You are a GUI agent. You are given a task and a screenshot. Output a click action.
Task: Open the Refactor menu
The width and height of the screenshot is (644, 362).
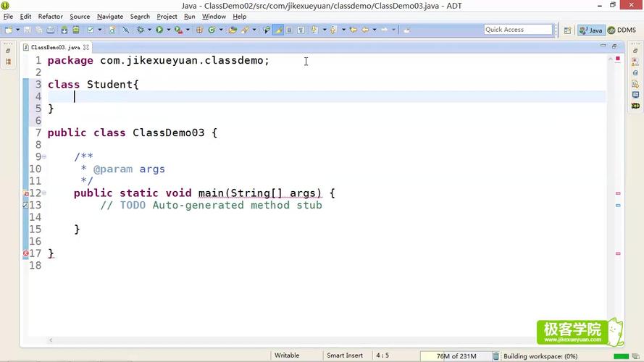click(x=51, y=17)
